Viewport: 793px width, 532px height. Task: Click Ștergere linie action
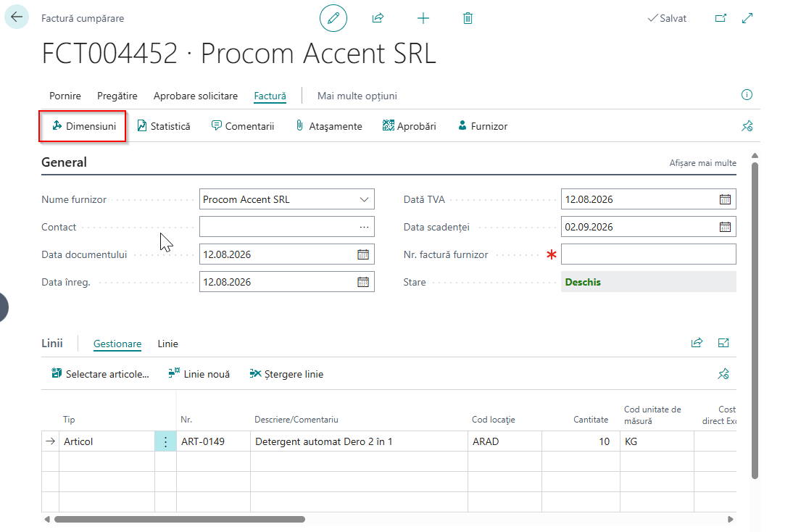point(286,374)
